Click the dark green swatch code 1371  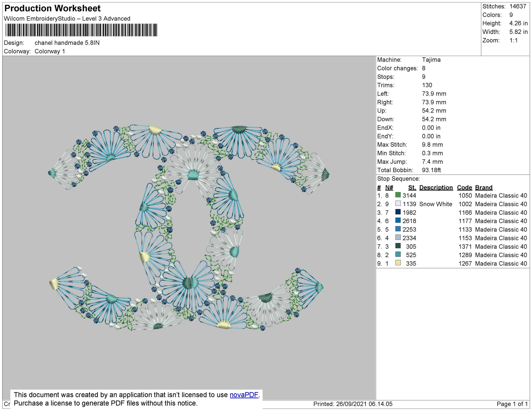coord(398,246)
